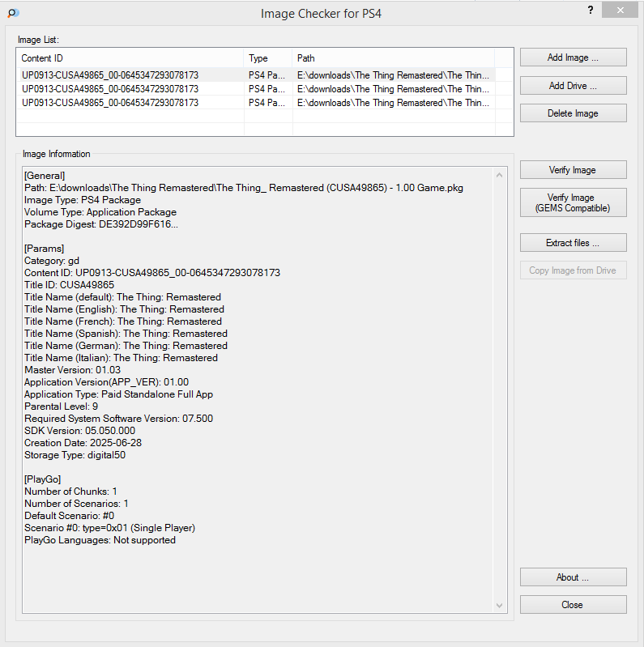Select the 'Image Type: PS4 Package' line
The width and height of the screenshot is (644, 647).
(x=83, y=200)
